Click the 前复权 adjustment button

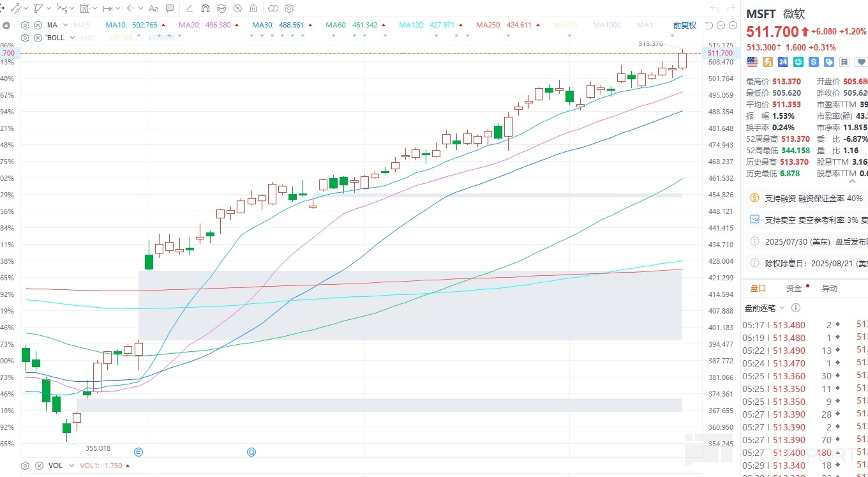point(684,26)
